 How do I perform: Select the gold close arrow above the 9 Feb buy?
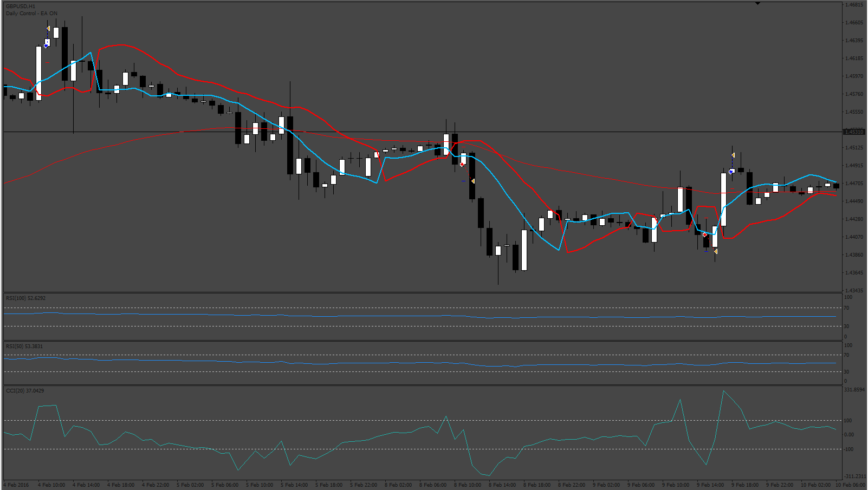pyautogui.click(x=733, y=155)
